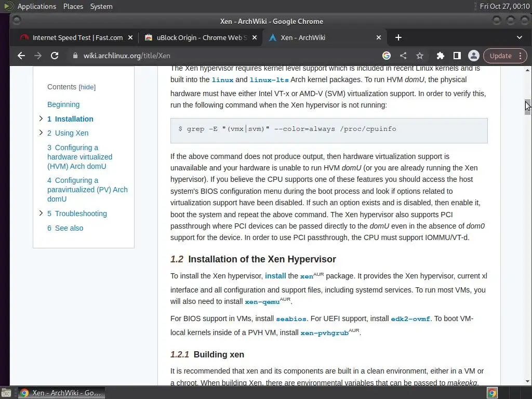Go to 1 Installation section
Image resolution: width=532 pixels, height=399 pixels.
tap(70, 119)
